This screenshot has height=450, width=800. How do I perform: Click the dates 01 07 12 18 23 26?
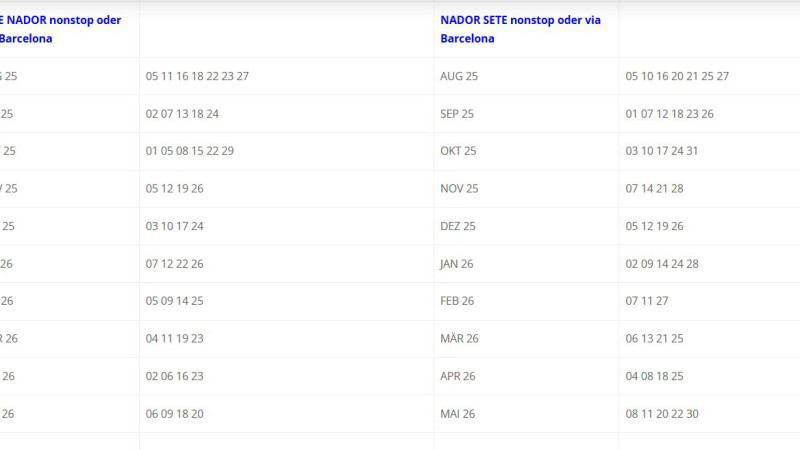pos(669,114)
